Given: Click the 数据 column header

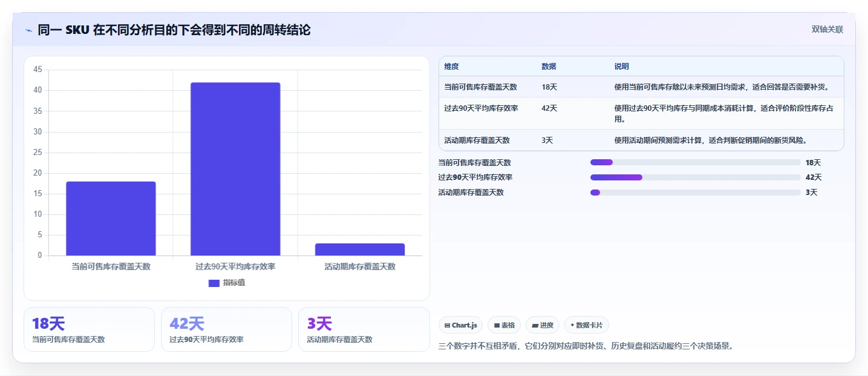Looking at the screenshot, I should 549,67.
